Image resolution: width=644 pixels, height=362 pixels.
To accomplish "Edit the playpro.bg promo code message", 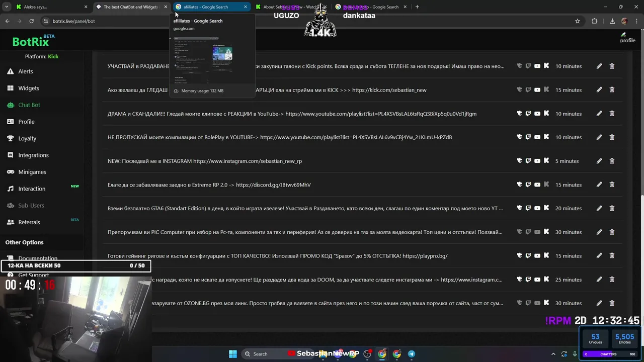I will [599, 255].
